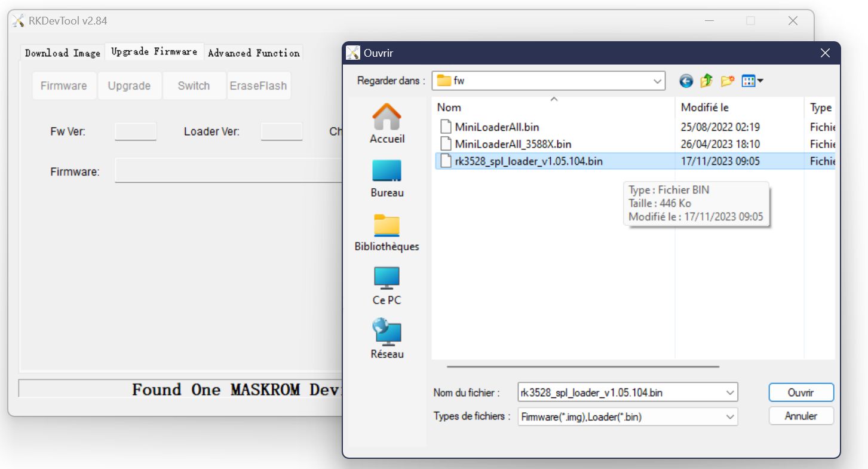Switch to the Upgrade Firmware tab
This screenshot has width=868, height=469.
pyautogui.click(x=154, y=51)
